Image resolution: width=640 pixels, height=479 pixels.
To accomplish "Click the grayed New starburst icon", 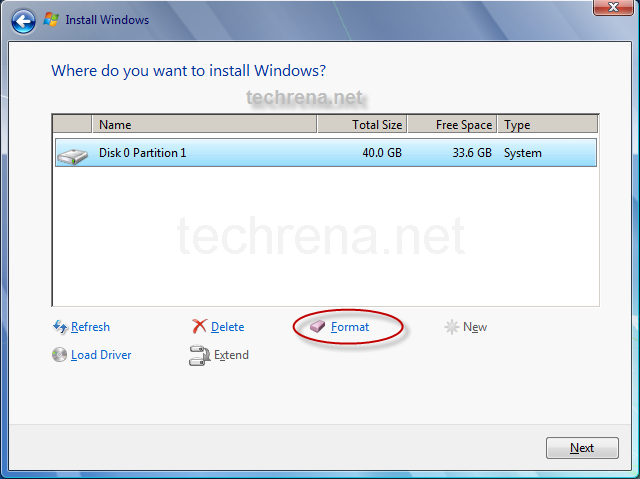I will coord(451,327).
